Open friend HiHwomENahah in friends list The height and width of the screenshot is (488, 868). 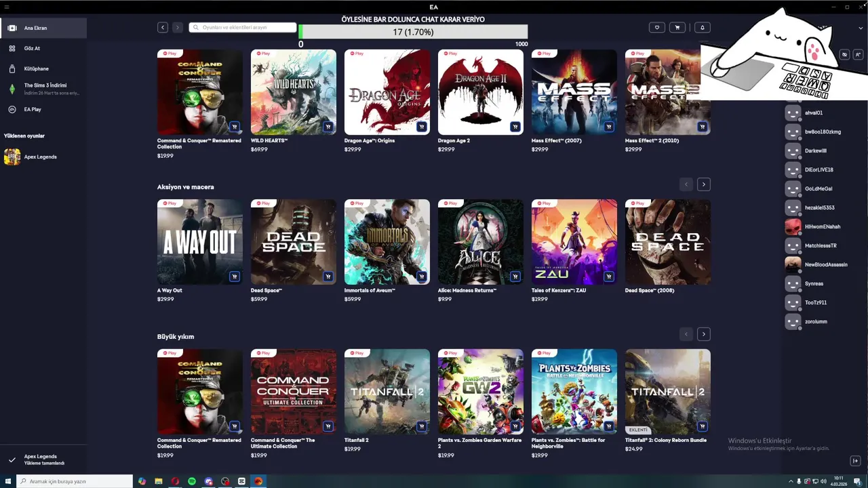point(821,226)
